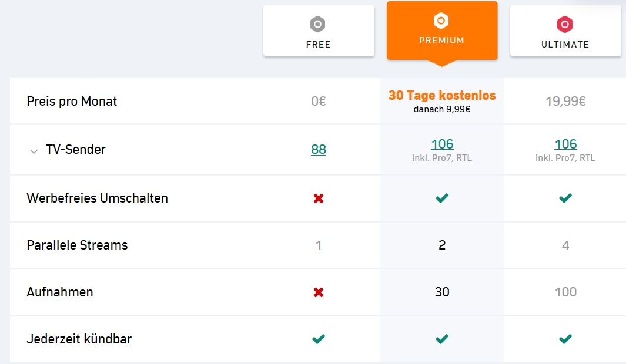Screen dimensions: 626x364
Task: Click Free checkmark in Jederzeit kündbar row
Action: click(x=318, y=339)
